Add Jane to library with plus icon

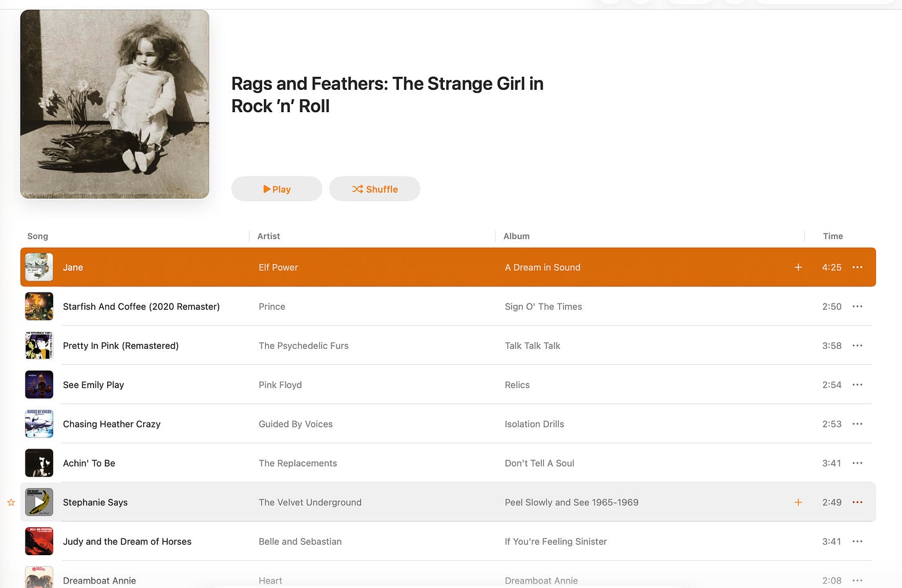798,267
